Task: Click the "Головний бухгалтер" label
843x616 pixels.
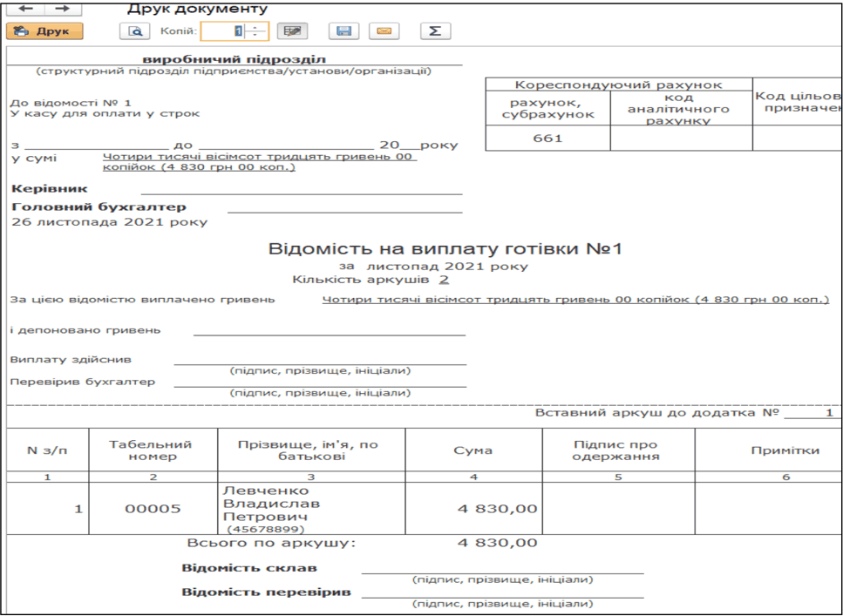Action: point(99,207)
